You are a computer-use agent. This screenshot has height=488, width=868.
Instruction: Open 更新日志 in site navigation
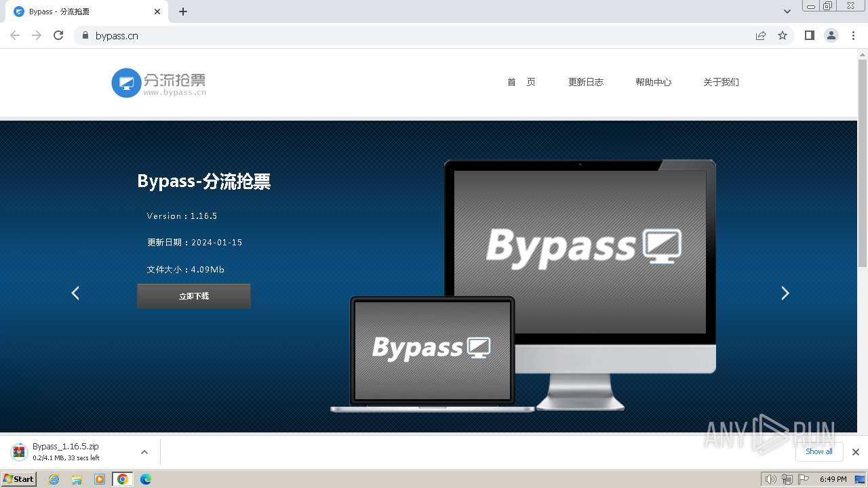[x=586, y=82]
